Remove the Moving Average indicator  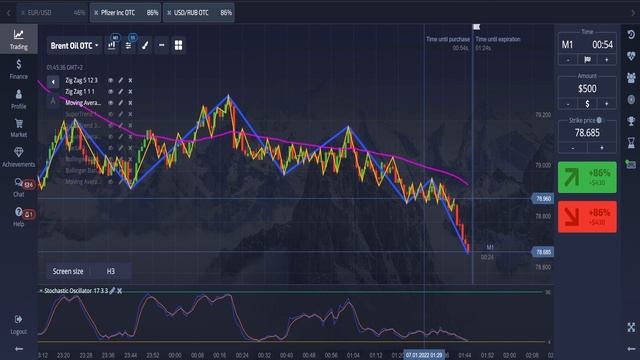tap(130, 103)
